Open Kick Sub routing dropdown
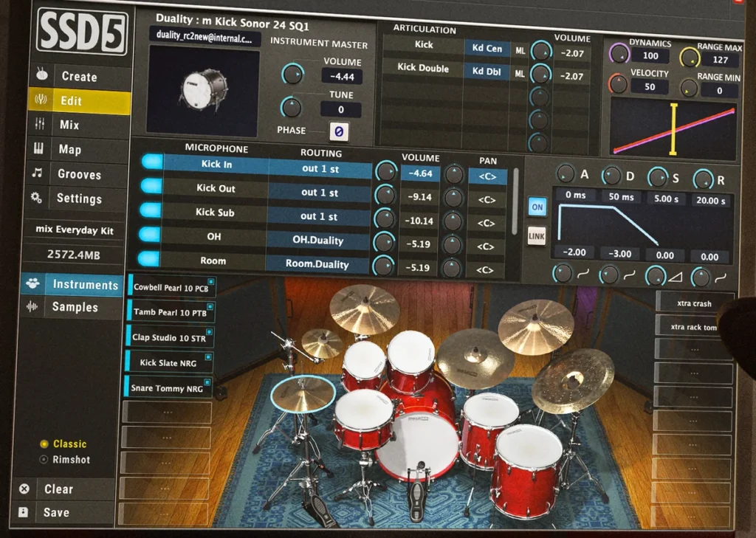This screenshot has height=538, width=756. click(x=318, y=216)
